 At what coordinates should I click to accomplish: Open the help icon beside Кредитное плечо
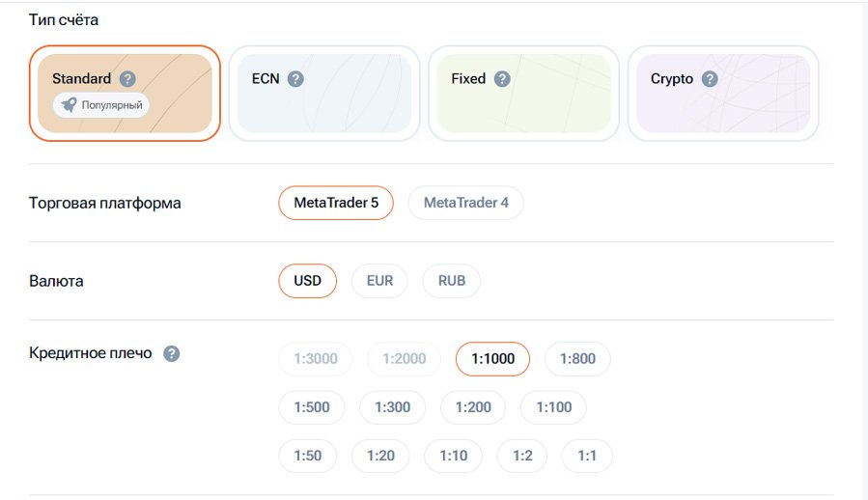pos(172,353)
